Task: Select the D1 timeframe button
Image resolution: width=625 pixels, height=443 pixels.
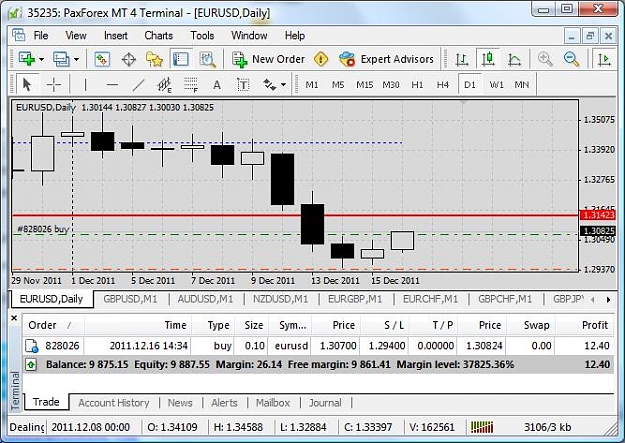Action: tap(470, 85)
